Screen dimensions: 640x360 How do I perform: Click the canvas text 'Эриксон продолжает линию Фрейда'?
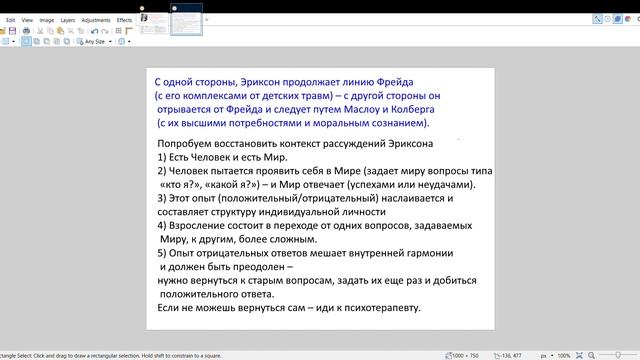coord(327,82)
